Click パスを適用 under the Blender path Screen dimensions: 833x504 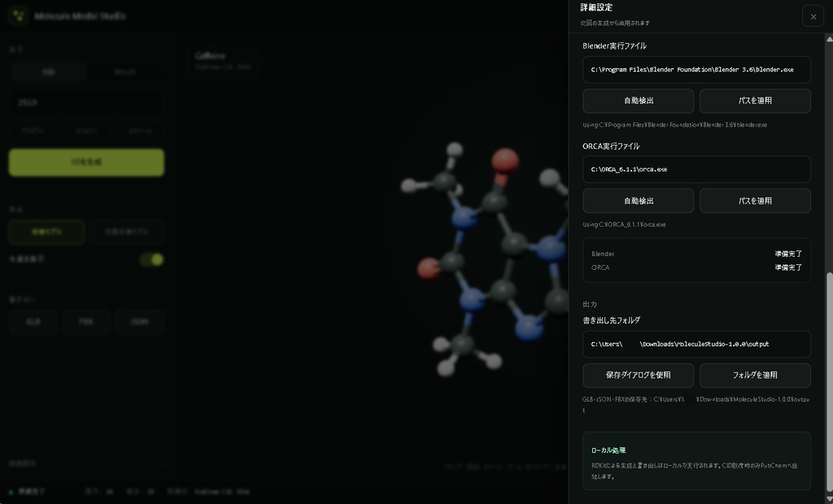755,101
